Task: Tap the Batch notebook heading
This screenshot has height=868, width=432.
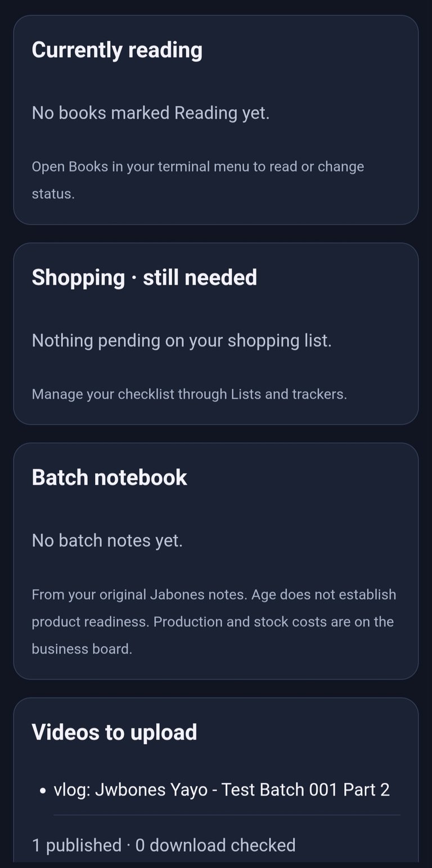Action: pyautogui.click(x=109, y=477)
